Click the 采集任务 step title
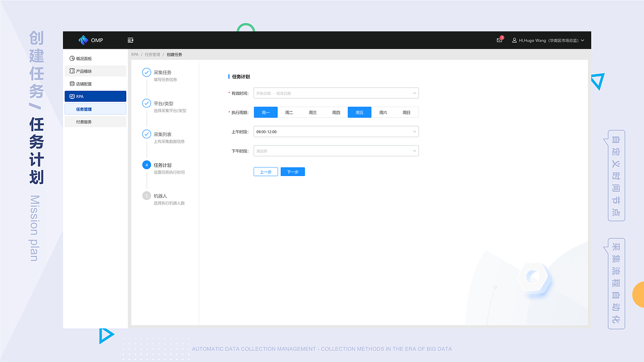Image resolution: width=644 pixels, height=362 pixels. coord(163,72)
